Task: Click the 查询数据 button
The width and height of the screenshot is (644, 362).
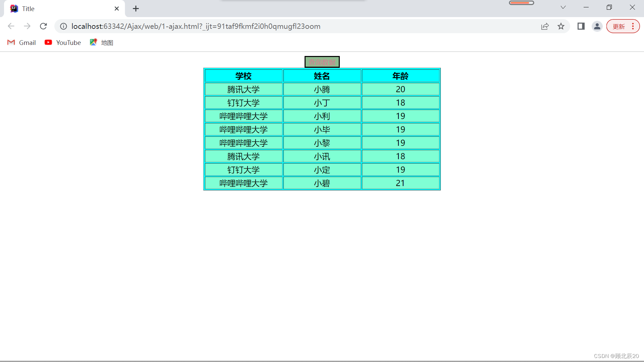Action: pyautogui.click(x=322, y=62)
